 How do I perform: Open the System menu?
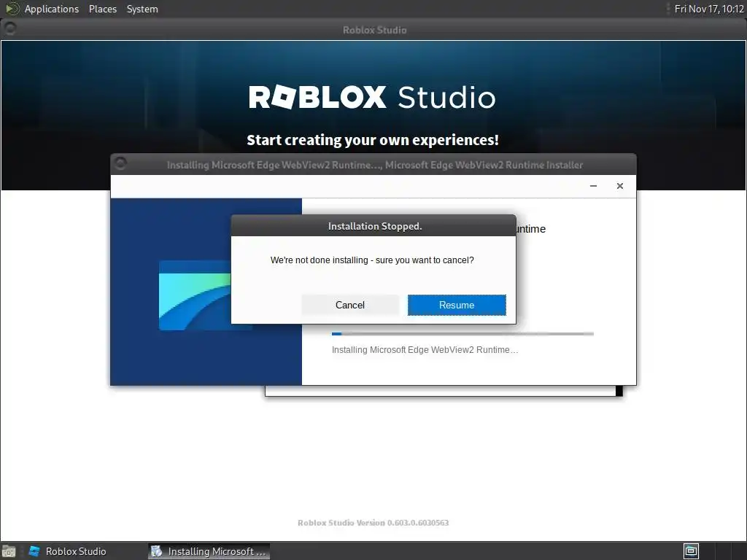click(142, 9)
